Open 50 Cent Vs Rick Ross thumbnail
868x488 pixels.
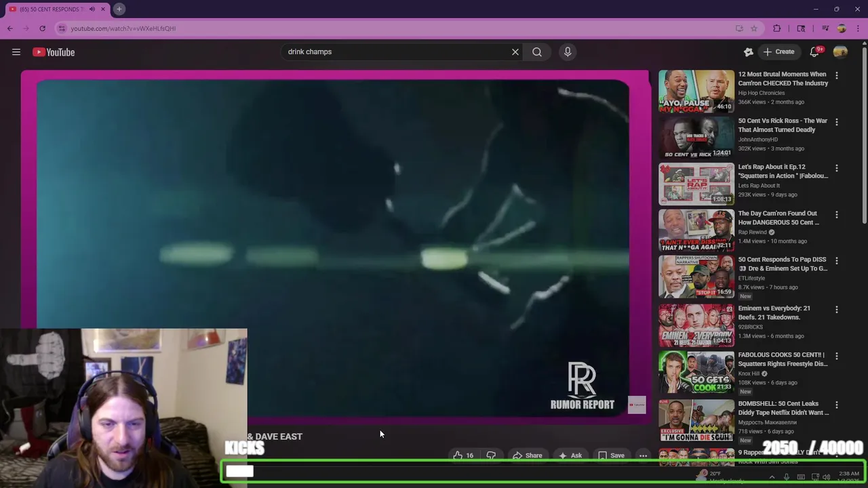pyautogui.click(x=696, y=138)
